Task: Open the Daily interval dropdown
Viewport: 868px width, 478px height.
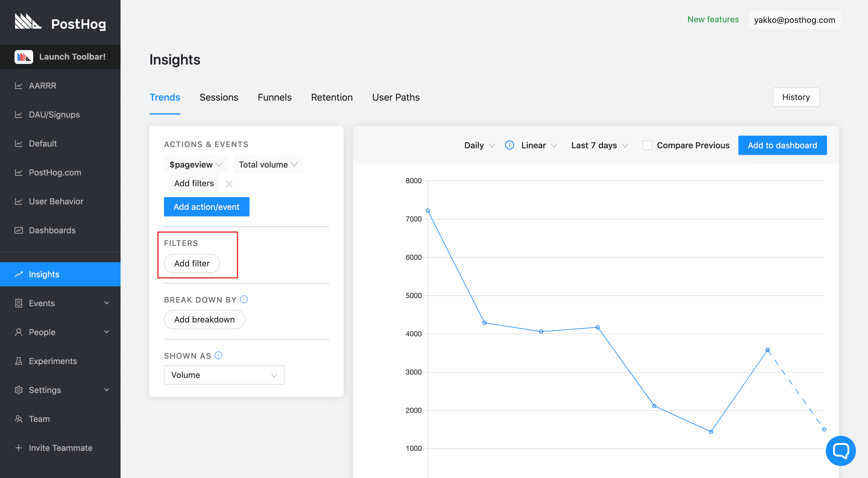Action: click(x=479, y=146)
